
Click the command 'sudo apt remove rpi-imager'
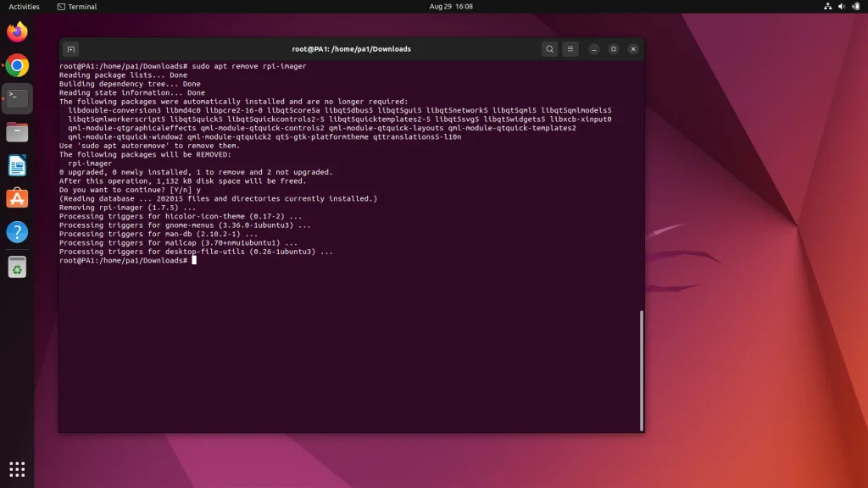[249, 66]
